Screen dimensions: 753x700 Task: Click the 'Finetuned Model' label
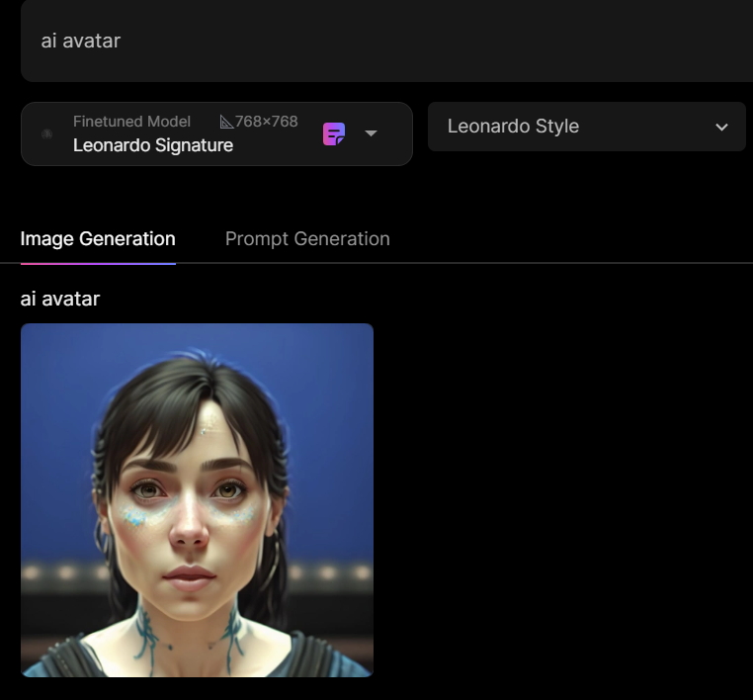tap(131, 121)
